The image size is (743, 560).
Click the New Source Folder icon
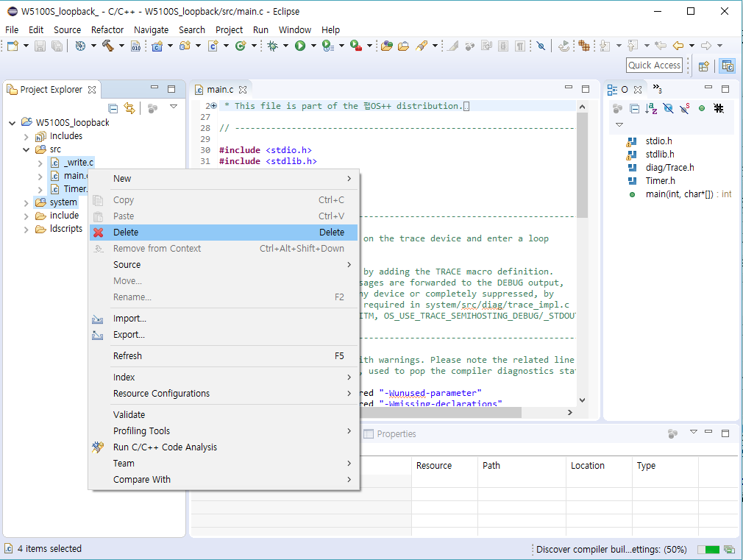click(185, 46)
